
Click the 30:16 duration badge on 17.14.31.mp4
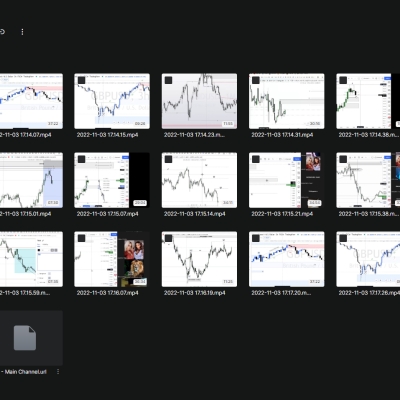[315, 124]
